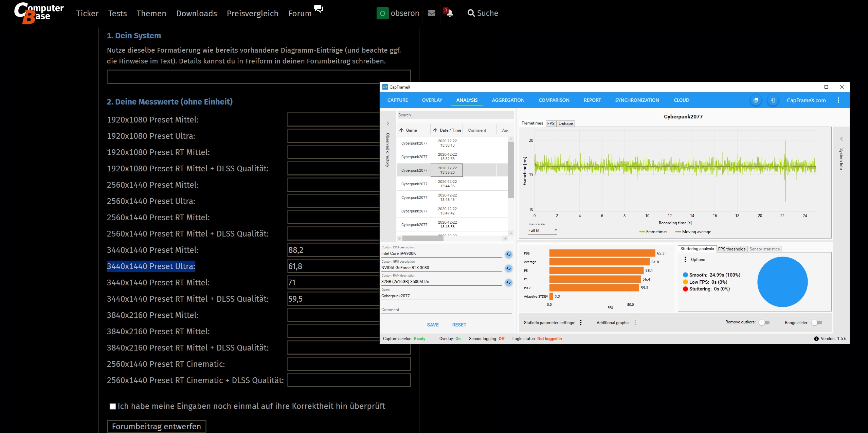Open notifications bell in ComputerBase header
This screenshot has width=868, height=433.
click(449, 13)
